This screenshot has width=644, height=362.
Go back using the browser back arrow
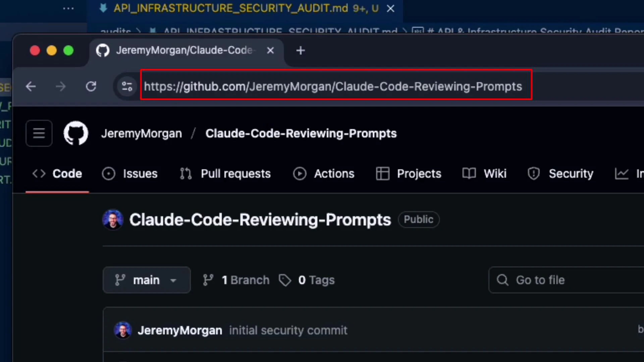coord(31,86)
